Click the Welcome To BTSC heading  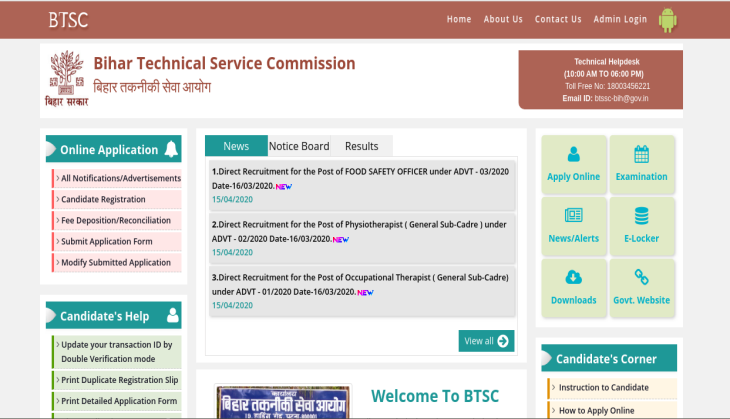point(435,396)
